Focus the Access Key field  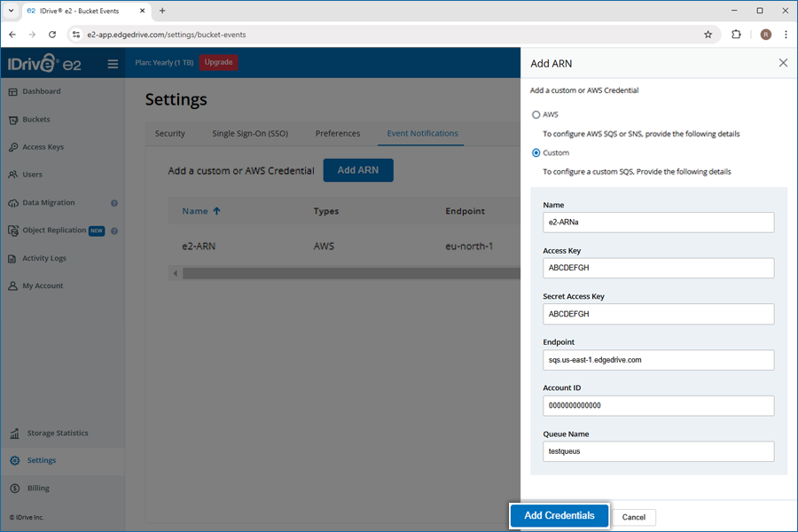click(659, 268)
